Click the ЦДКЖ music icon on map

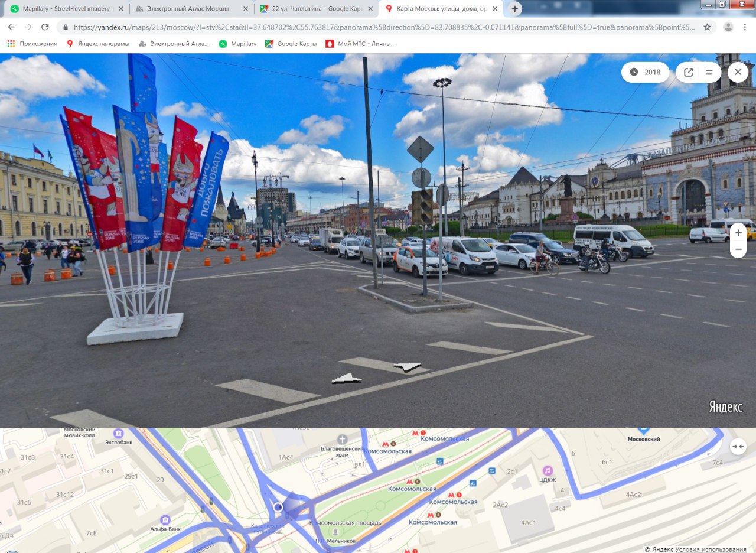[x=548, y=471]
